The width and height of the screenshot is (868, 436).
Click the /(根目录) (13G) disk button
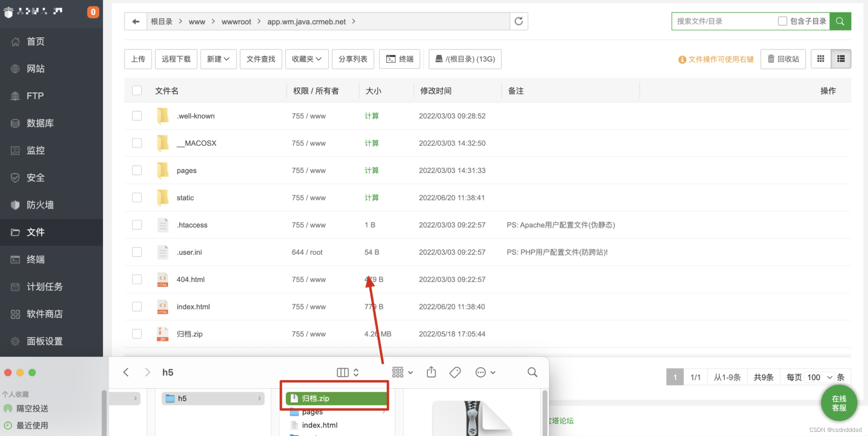tap(465, 59)
